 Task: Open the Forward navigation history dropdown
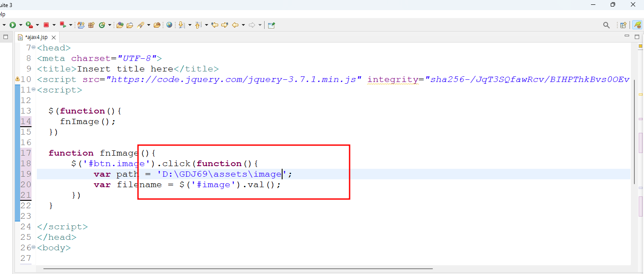coord(260,25)
